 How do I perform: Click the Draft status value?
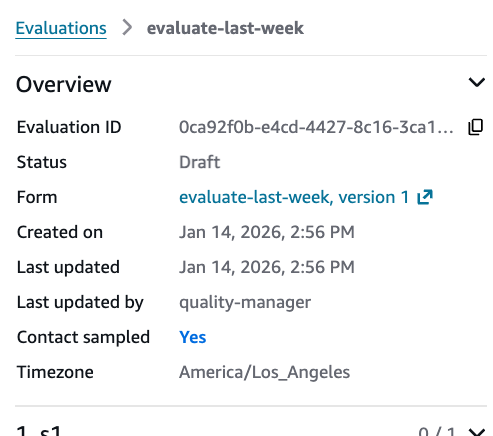coord(200,162)
